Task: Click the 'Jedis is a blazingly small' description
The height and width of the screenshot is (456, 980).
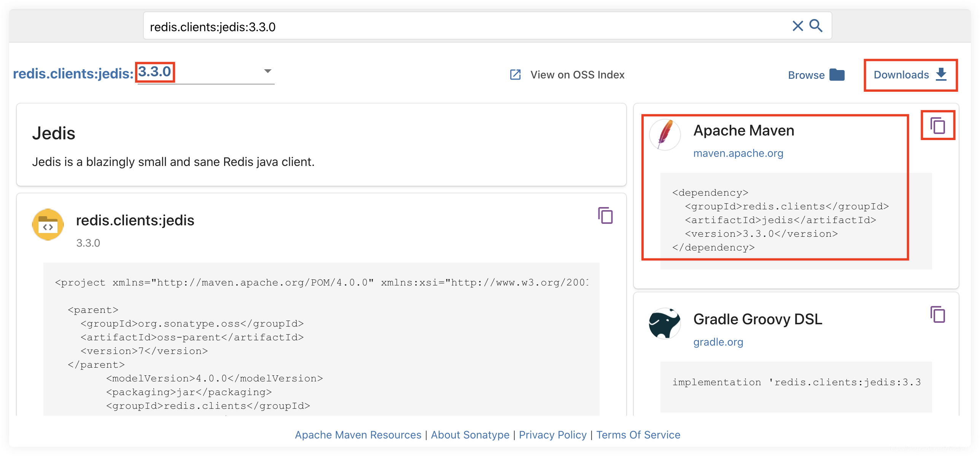Action: coord(173,162)
